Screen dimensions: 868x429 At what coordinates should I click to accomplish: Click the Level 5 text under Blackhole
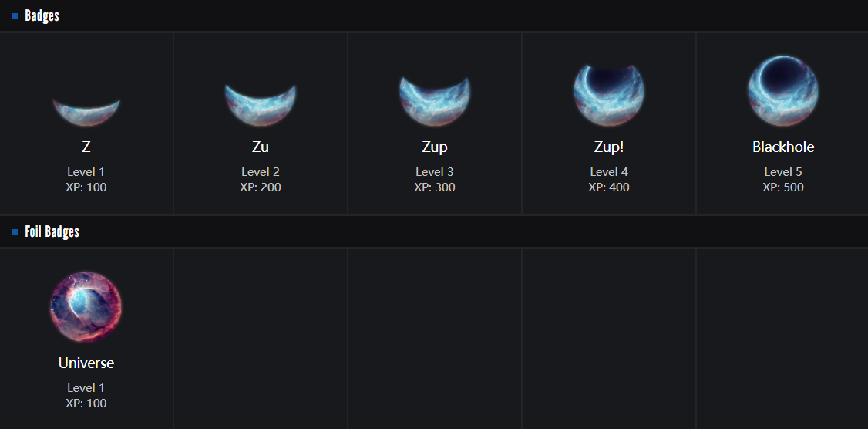pyautogui.click(x=783, y=172)
